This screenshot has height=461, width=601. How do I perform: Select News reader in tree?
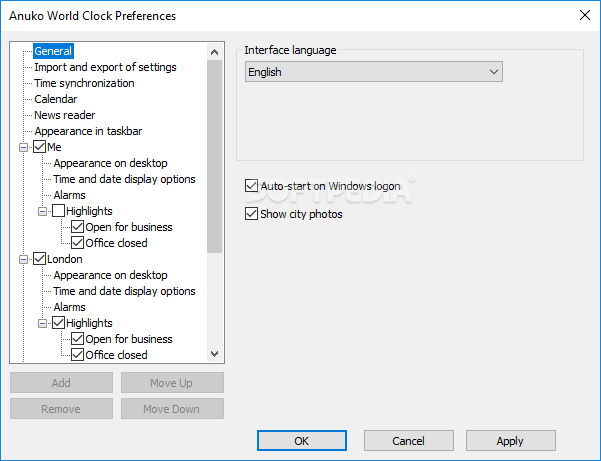click(64, 115)
